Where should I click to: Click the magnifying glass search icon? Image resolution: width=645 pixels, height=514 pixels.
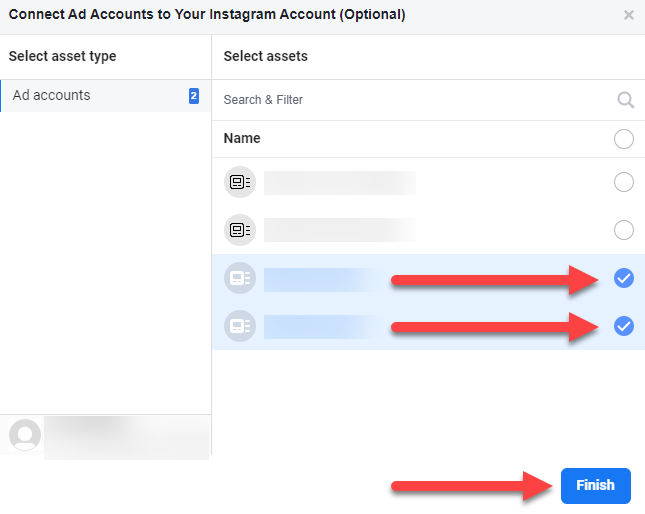pos(625,100)
